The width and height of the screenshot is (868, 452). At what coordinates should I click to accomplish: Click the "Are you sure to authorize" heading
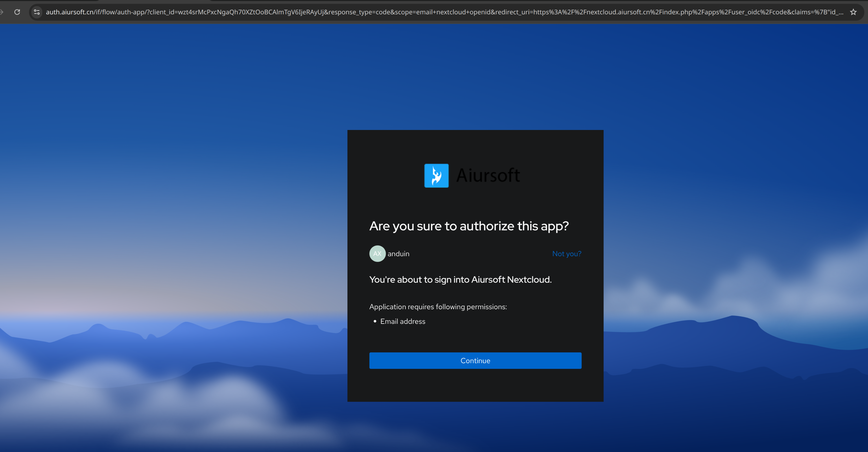point(469,226)
